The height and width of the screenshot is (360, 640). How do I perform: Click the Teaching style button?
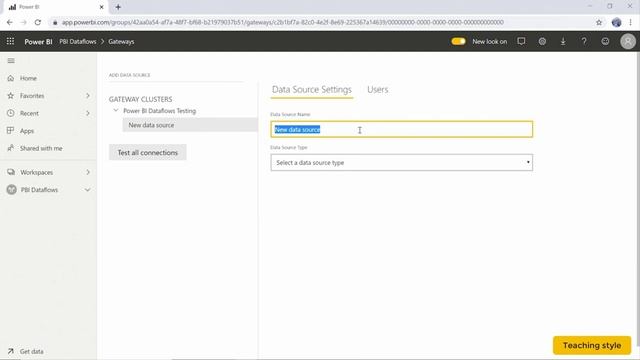click(592, 345)
